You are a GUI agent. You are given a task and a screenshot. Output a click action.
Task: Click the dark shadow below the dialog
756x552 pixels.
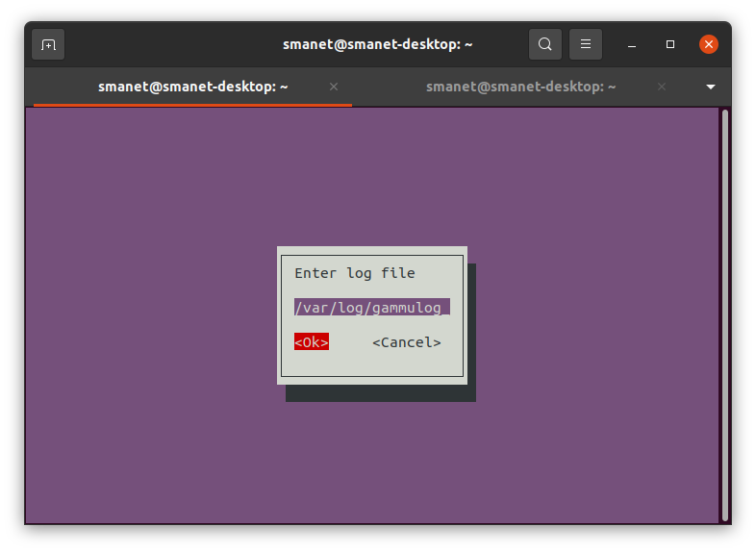point(381,393)
